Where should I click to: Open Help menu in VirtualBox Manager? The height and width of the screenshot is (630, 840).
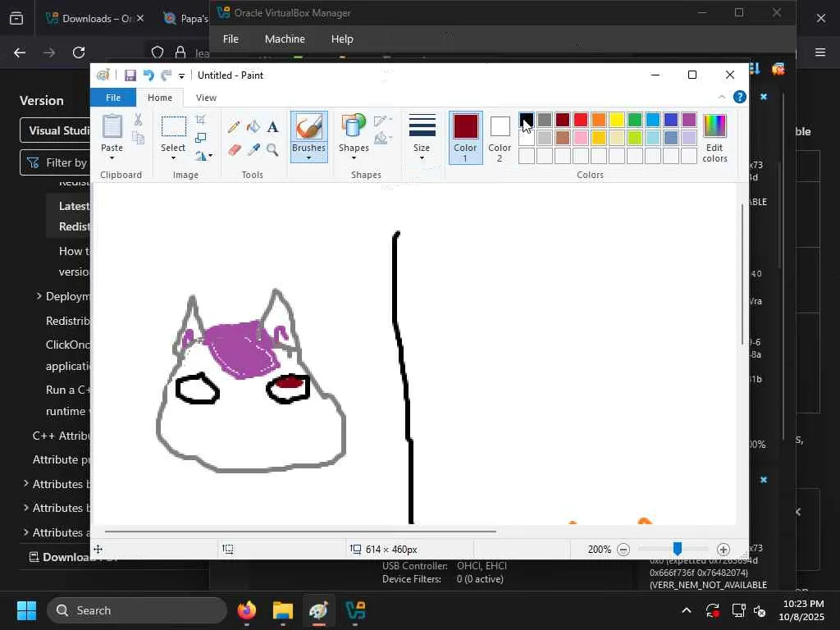[x=342, y=39]
